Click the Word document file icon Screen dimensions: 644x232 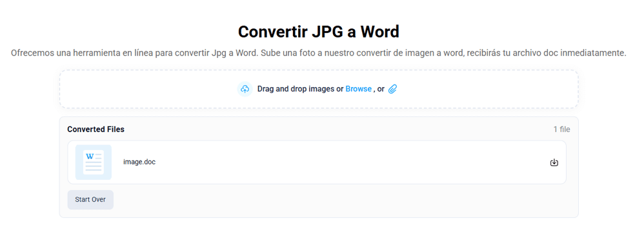point(93,162)
